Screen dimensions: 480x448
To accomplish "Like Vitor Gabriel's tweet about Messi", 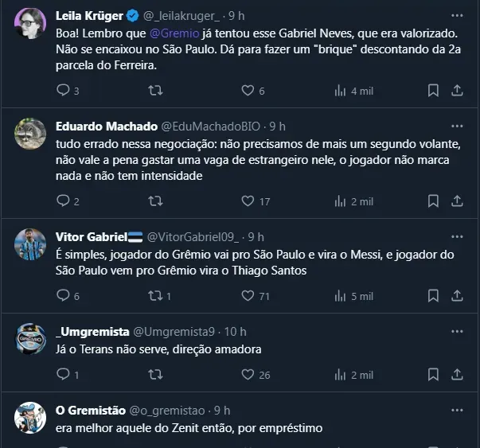I will tap(247, 296).
